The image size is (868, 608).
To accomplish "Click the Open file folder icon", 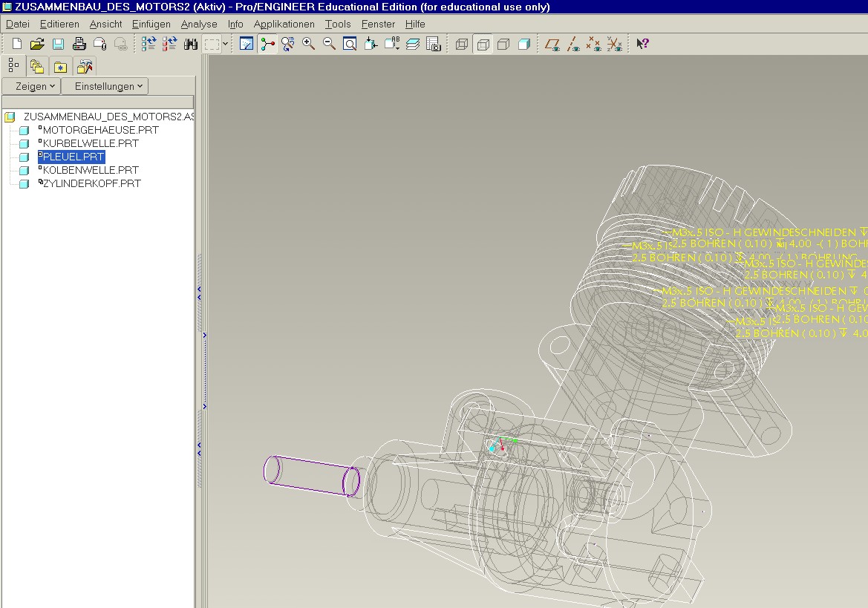I will pyautogui.click(x=37, y=44).
